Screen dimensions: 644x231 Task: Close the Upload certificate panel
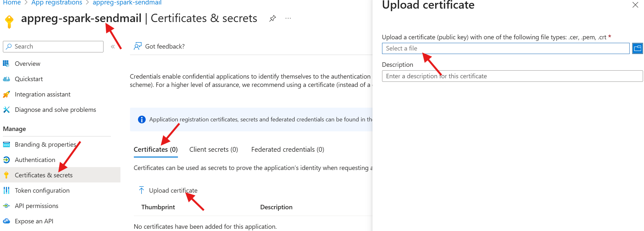pyautogui.click(x=635, y=5)
